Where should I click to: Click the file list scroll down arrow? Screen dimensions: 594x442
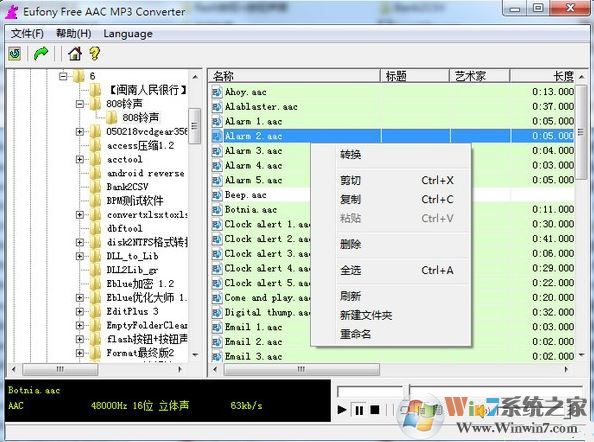click(x=581, y=355)
